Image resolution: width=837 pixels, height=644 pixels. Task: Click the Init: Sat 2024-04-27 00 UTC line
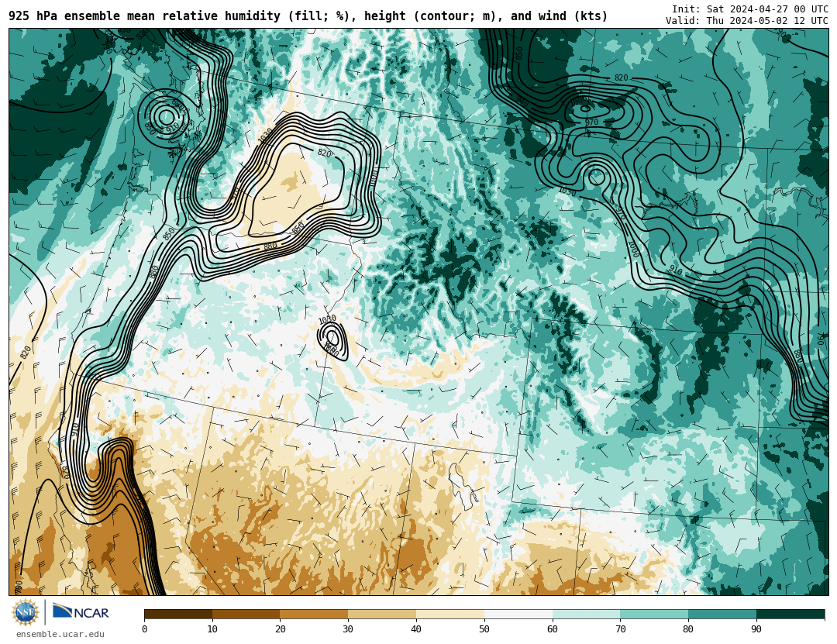pos(750,9)
